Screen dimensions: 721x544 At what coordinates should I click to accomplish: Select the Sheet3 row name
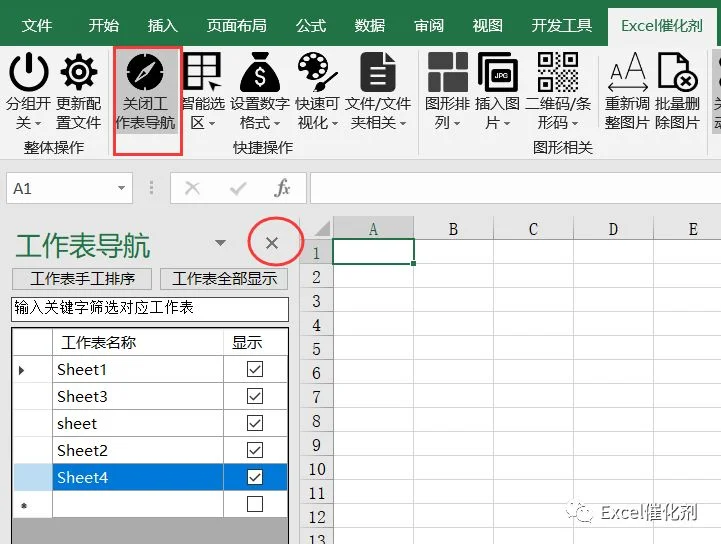pyautogui.click(x=138, y=396)
